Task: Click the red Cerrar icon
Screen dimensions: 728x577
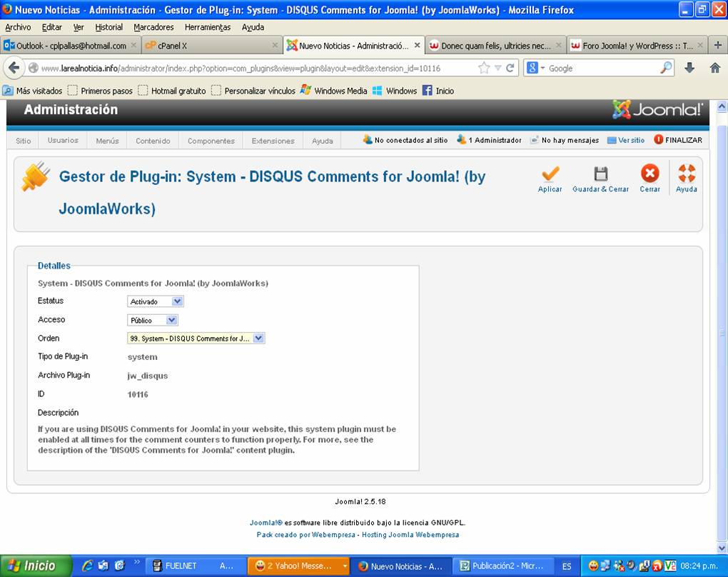Action: point(650,174)
